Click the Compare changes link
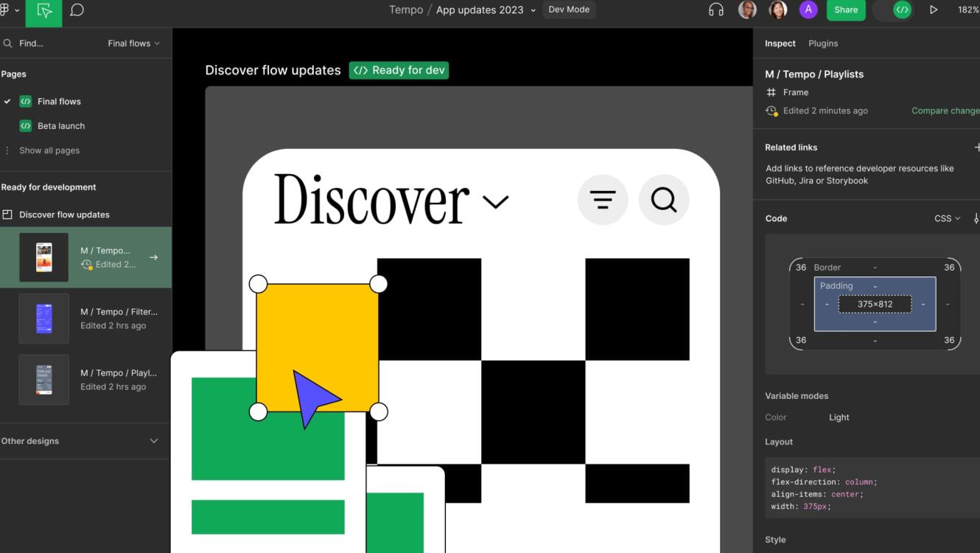 945,111
